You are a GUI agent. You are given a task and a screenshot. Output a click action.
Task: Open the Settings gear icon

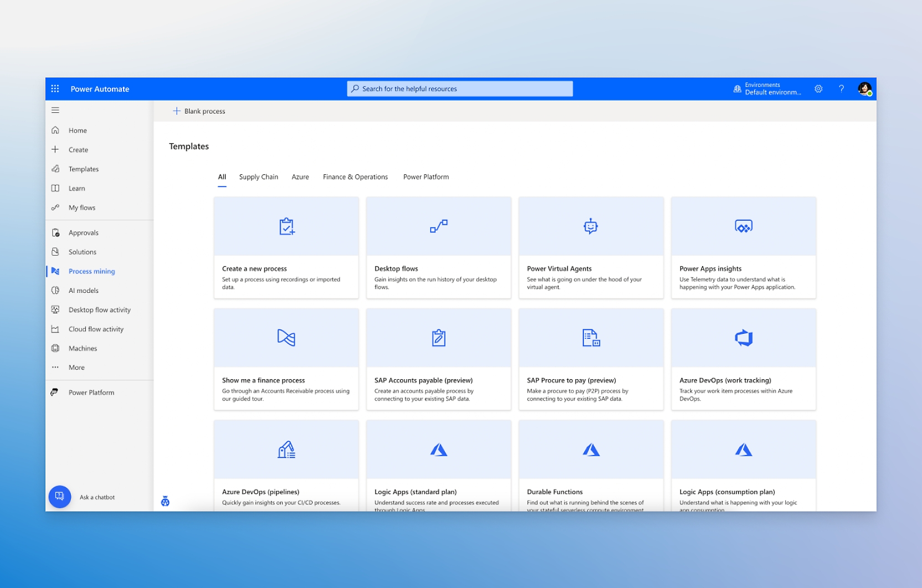[x=818, y=89]
